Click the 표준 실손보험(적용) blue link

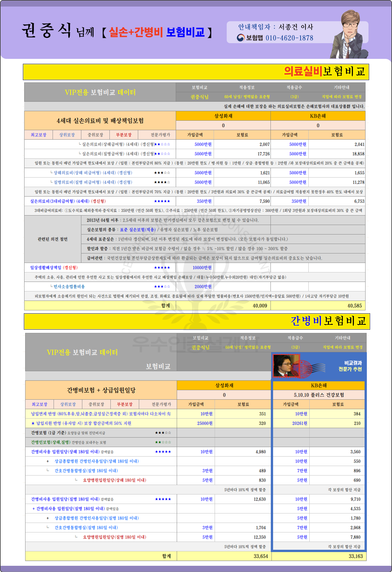tap(138, 230)
